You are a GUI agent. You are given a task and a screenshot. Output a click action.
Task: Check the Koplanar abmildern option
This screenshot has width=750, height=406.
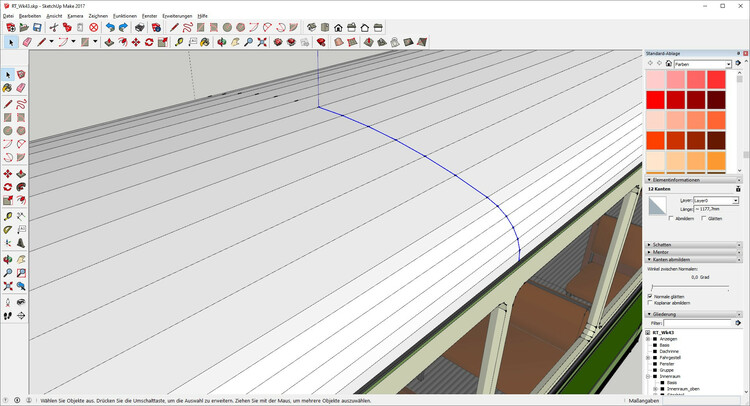click(651, 303)
